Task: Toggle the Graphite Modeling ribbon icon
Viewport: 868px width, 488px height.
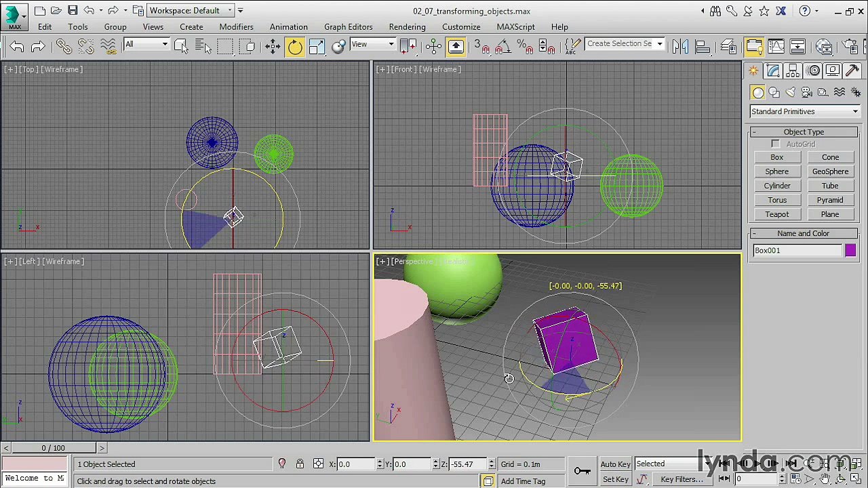Action: 753,46
